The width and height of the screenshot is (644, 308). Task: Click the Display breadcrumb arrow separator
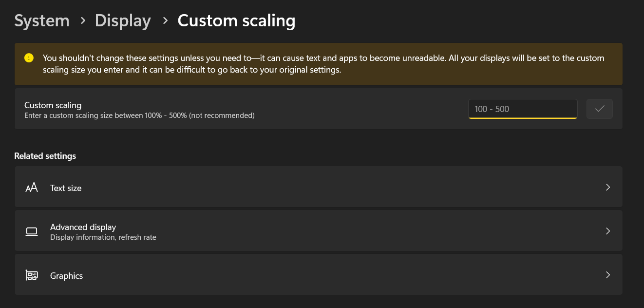click(165, 21)
